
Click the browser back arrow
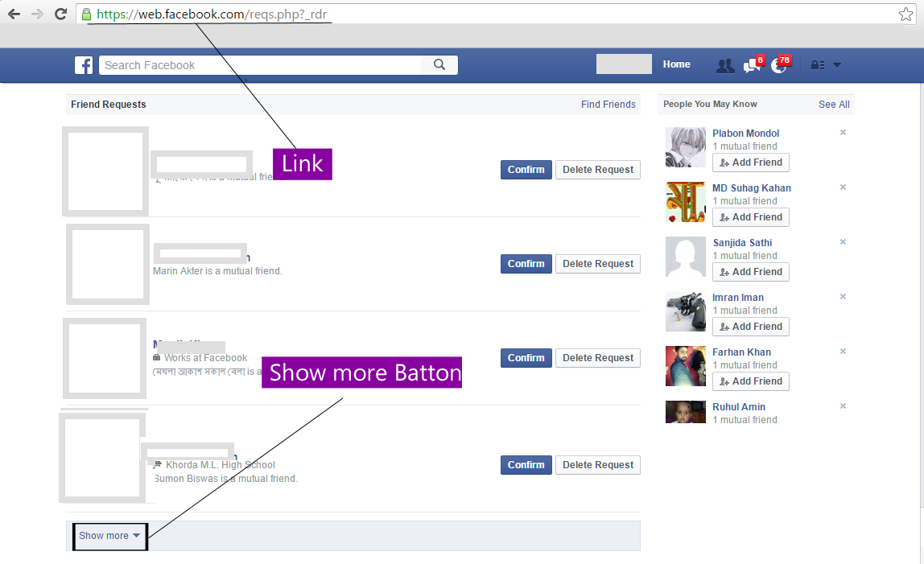(x=14, y=14)
